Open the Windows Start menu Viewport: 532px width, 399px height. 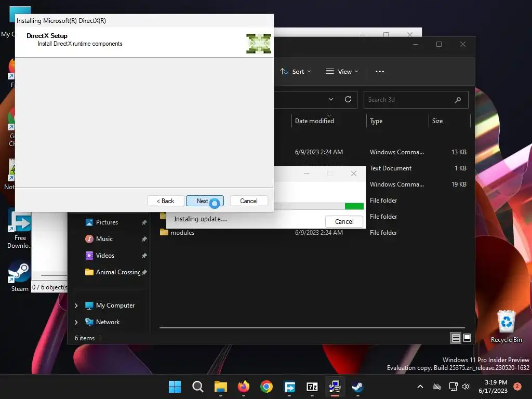175,387
